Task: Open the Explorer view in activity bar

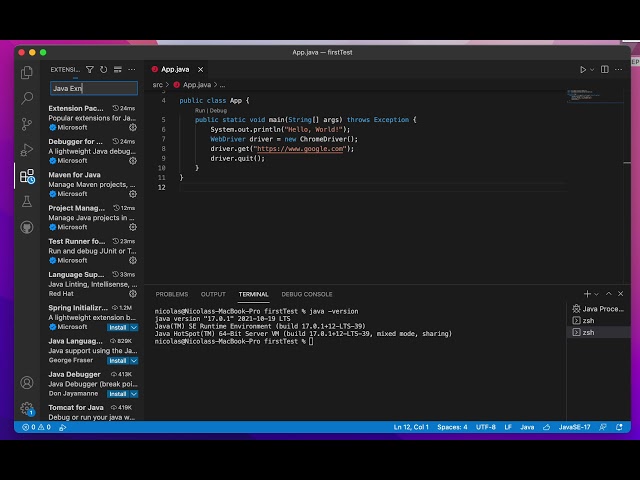Action: coord(27,72)
